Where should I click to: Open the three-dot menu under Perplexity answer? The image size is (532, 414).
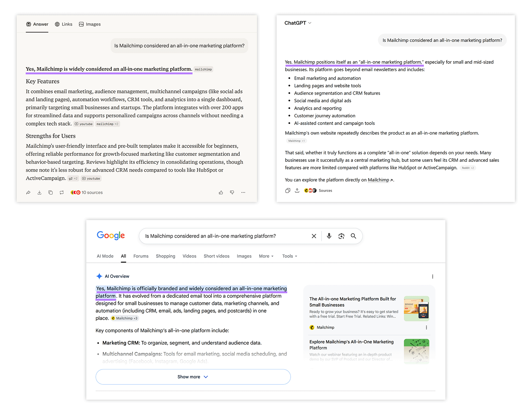point(243,192)
